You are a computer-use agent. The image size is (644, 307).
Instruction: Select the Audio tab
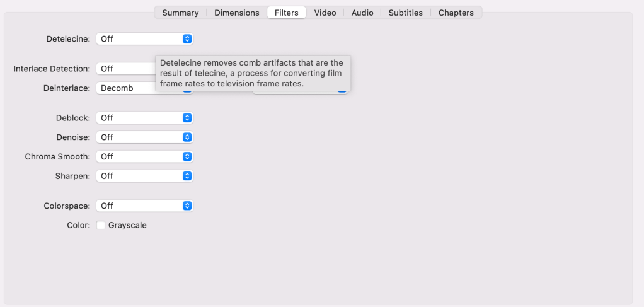pos(362,13)
